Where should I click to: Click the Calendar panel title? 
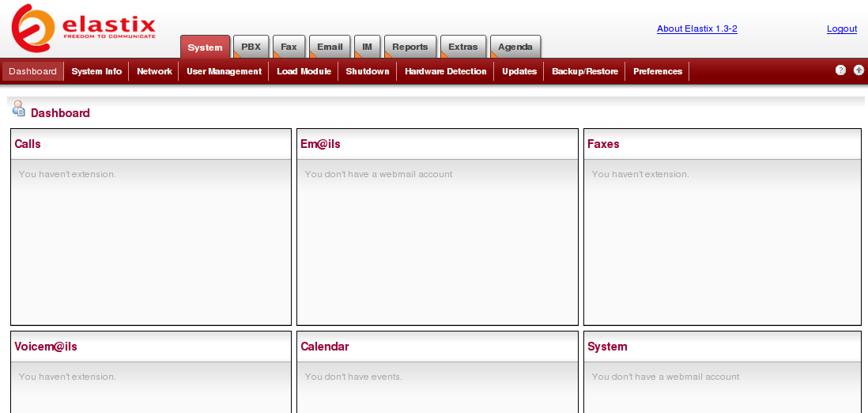(x=325, y=347)
